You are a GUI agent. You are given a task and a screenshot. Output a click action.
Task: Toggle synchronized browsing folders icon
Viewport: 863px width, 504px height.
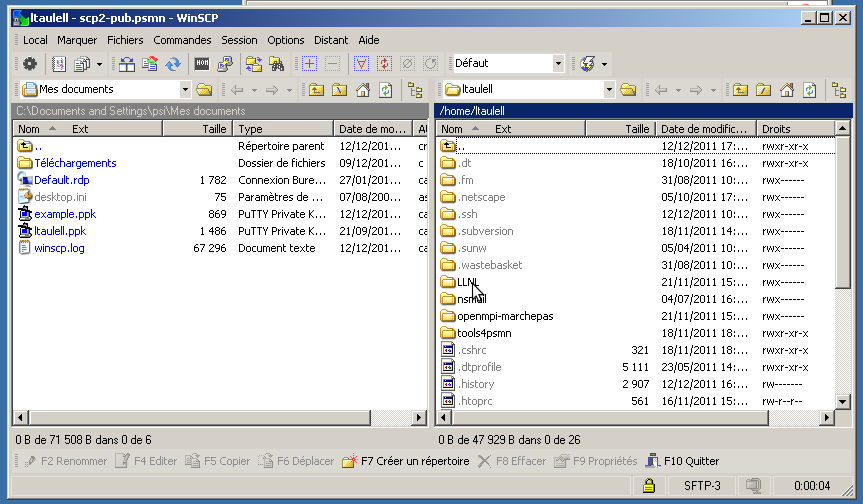click(x=254, y=64)
